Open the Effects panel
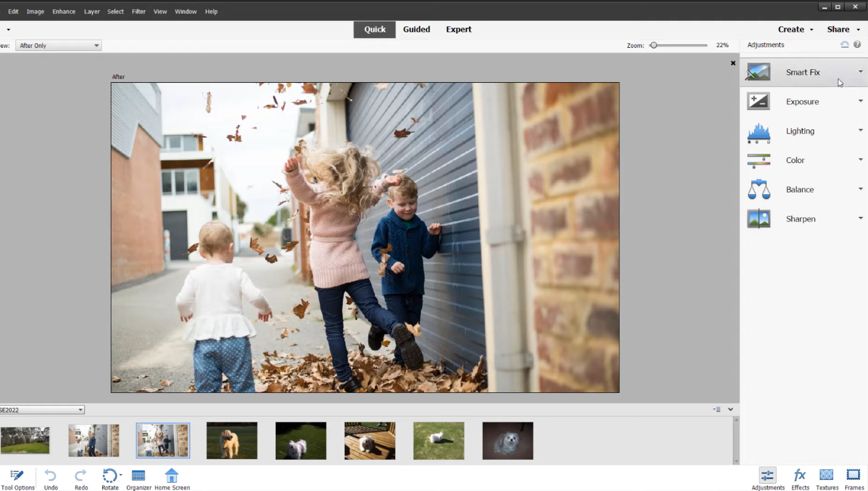868x491 pixels. click(x=800, y=478)
